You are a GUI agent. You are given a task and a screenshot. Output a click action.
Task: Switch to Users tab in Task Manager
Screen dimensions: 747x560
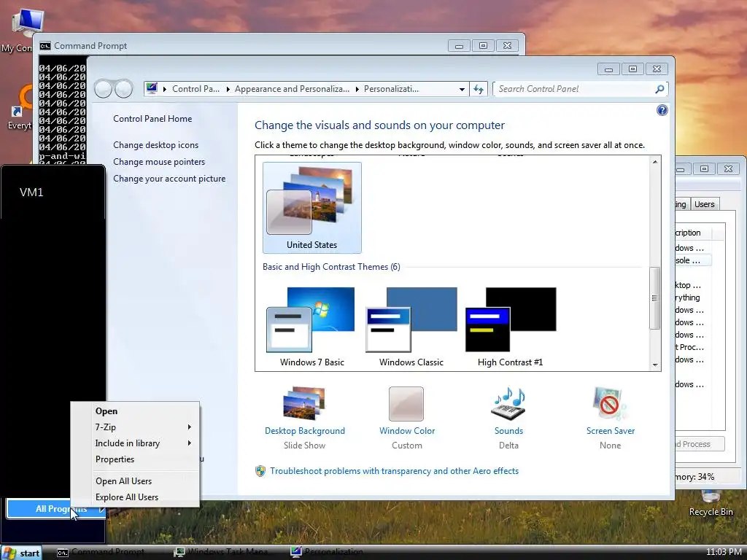(x=704, y=204)
